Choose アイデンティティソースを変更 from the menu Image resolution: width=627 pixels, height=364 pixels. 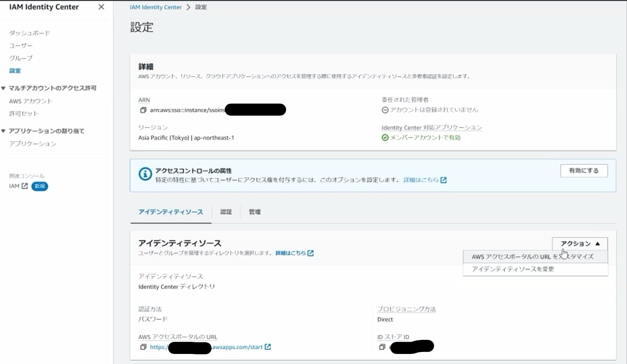tap(535, 269)
